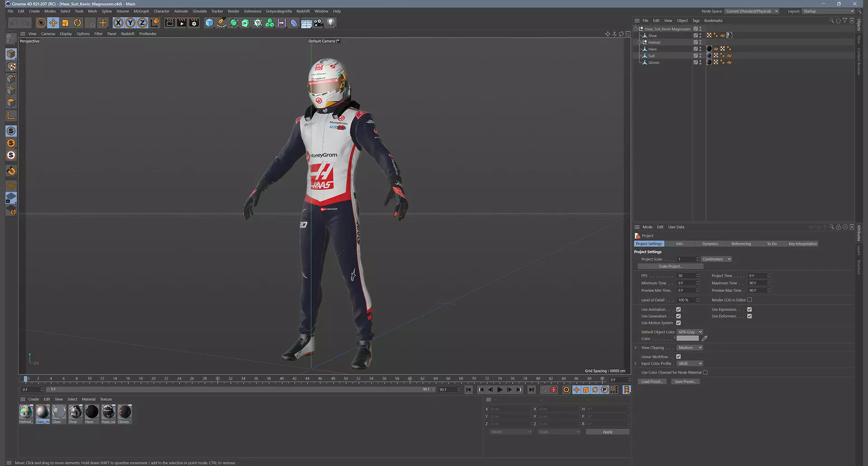Enable Use Color Channel for Node Material
This screenshot has width=868, height=466.
[705, 372]
